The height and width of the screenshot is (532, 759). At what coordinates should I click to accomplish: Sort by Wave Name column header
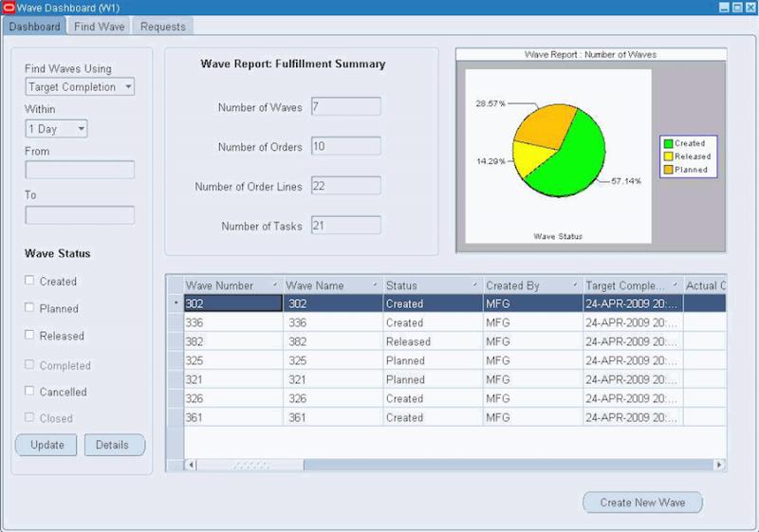point(333,285)
